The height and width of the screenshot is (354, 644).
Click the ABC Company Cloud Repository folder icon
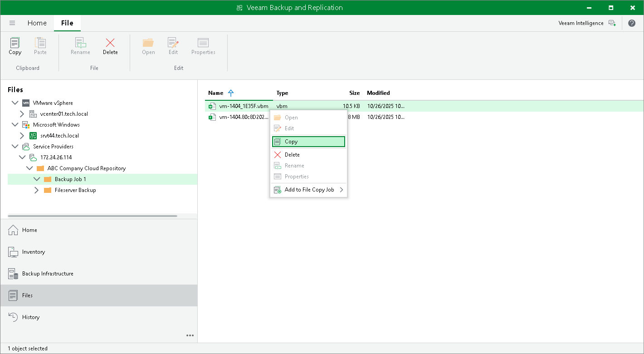coord(40,168)
